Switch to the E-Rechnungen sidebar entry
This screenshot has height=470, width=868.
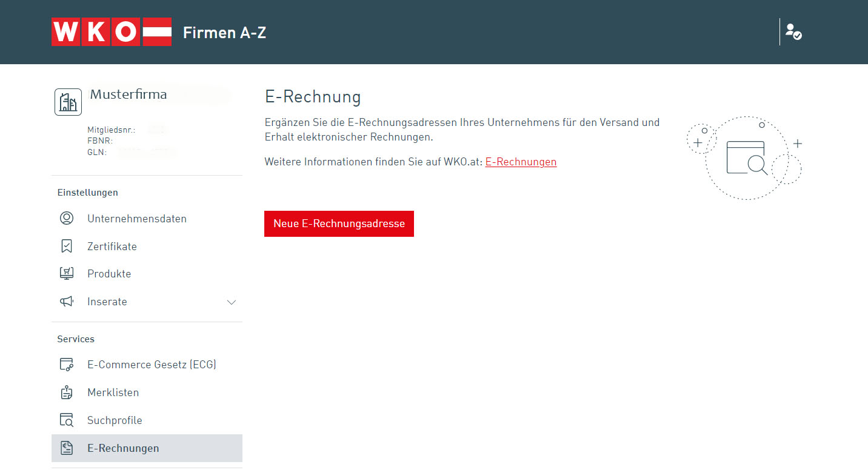pyautogui.click(x=123, y=448)
